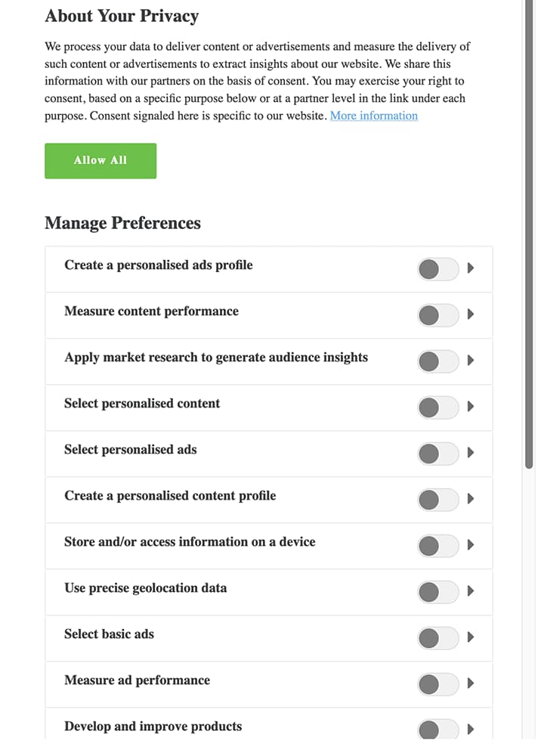Enable the Create a personalised ads profile toggle
The height and width of the screenshot is (756, 538).
439,269
